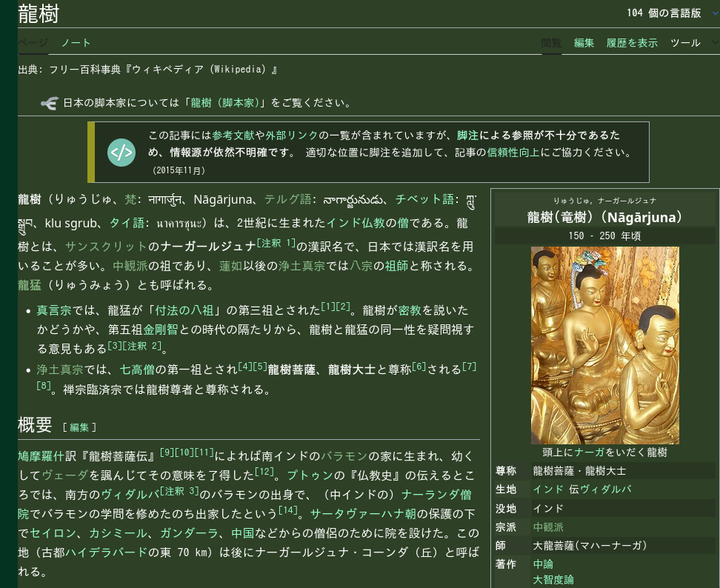
Task: Open the ヴィダルバ link in 概要 paragraph
Action: 130,495
